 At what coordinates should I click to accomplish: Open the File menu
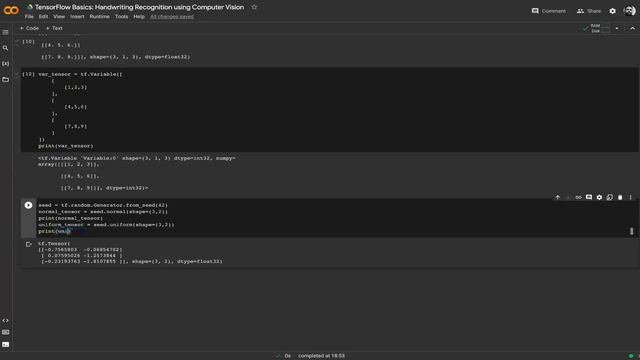pos(29,17)
